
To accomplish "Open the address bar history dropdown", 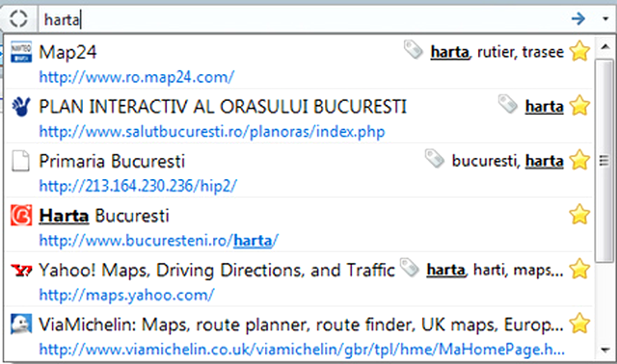I will tap(605, 18).
